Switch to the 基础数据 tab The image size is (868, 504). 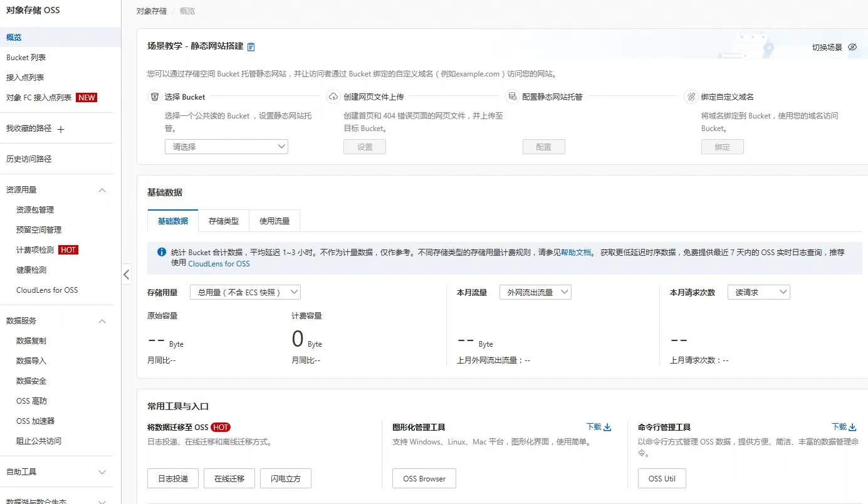tap(173, 221)
